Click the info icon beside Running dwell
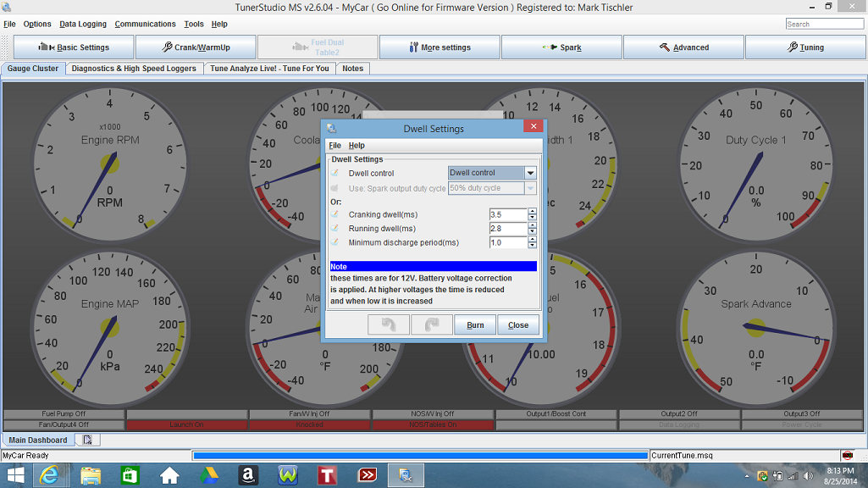The height and width of the screenshot is (488, 868). point(334,228)
